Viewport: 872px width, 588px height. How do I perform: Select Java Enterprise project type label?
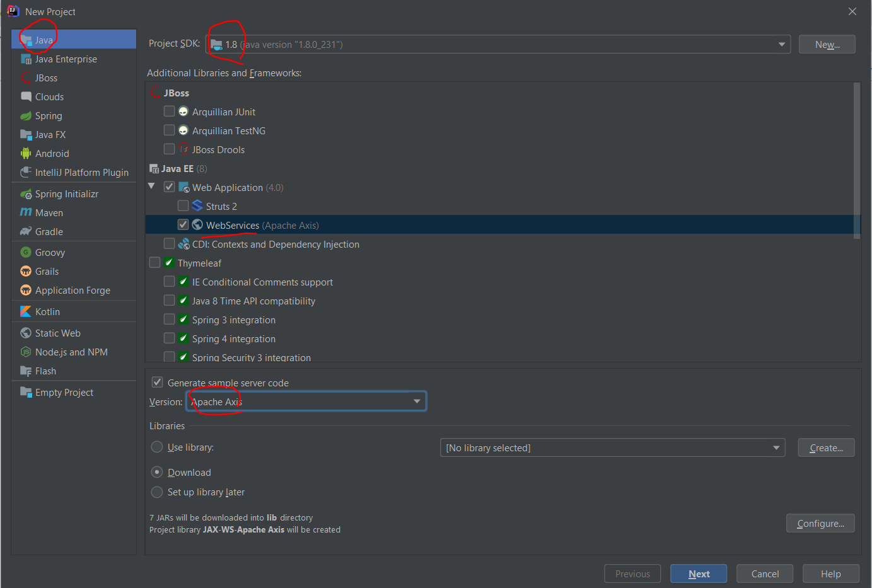[x=66, y=59]
